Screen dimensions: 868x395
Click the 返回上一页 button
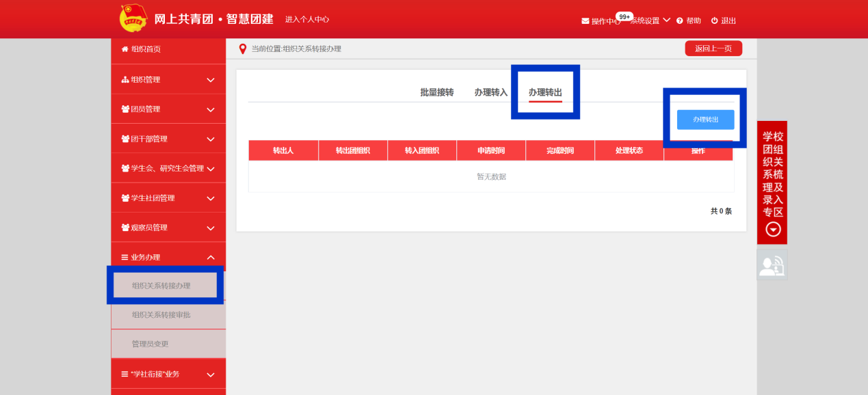click(713, 49)
